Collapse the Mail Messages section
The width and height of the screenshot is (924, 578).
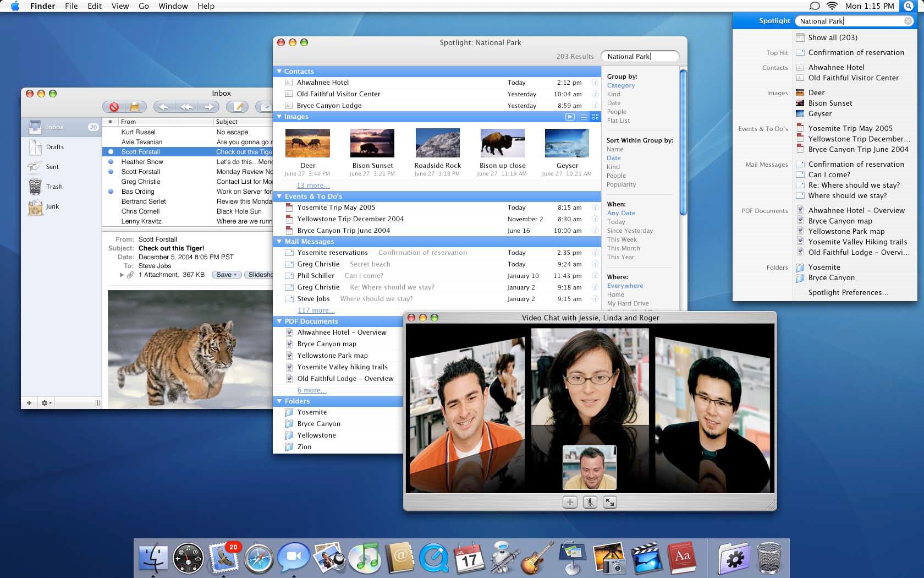point(279,242)
